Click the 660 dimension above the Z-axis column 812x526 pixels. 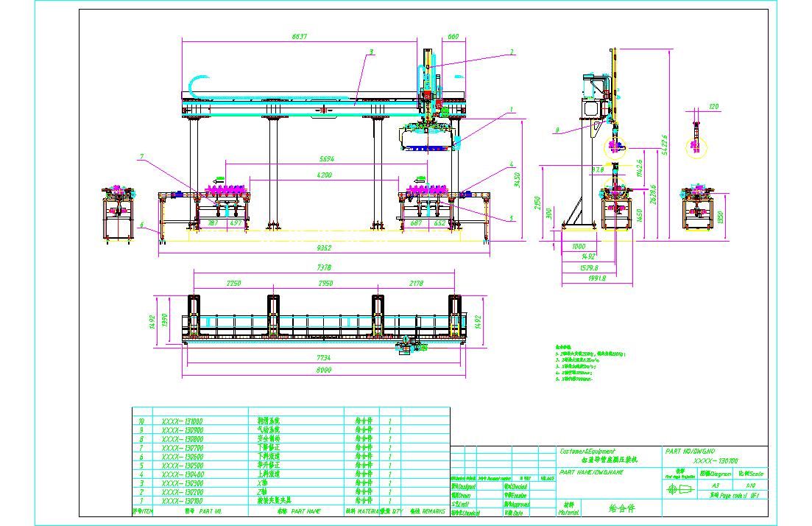tap(453, 36)
